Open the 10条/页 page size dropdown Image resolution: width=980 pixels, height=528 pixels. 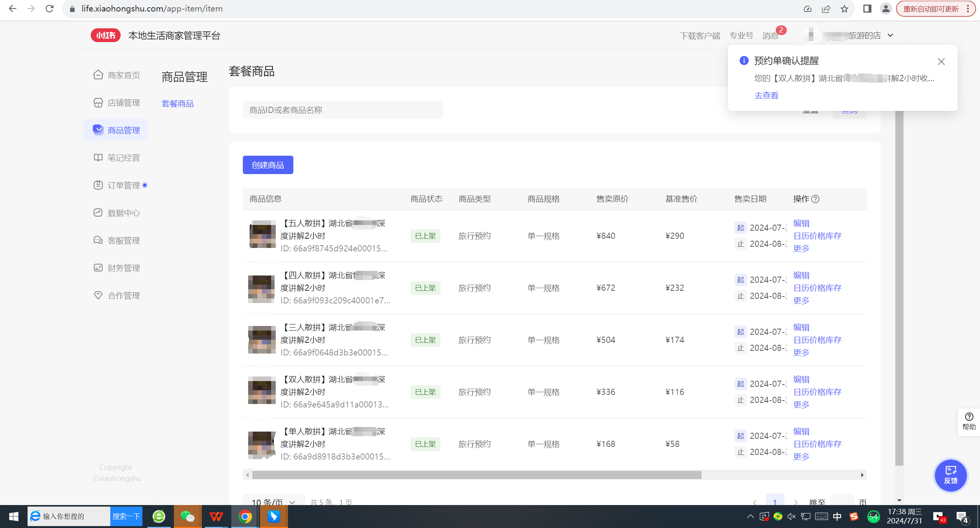point(273,502)
